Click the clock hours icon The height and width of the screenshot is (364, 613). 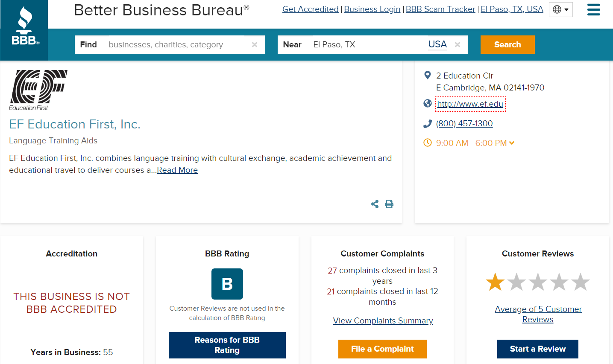[427, 143]
